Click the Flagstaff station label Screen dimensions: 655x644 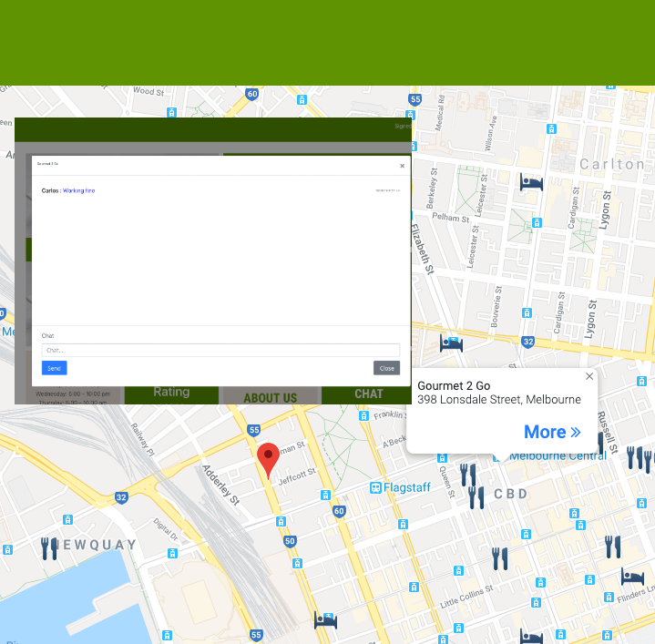[x=406, y=487]
